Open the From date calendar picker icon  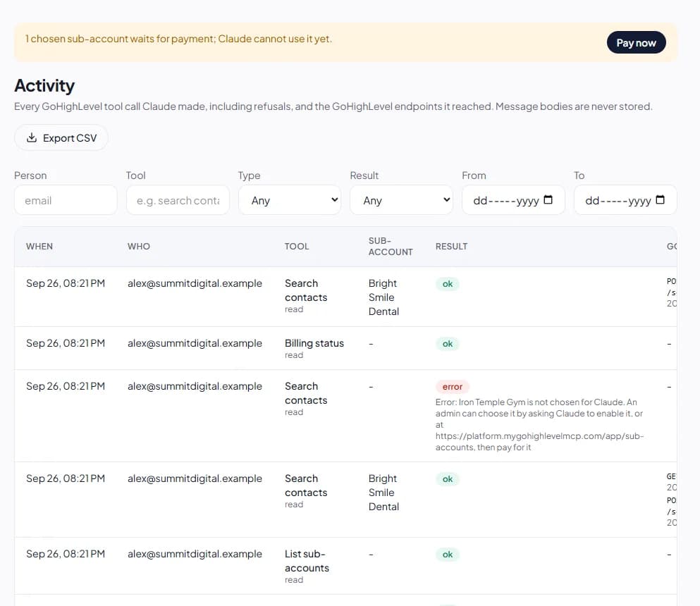548,200
